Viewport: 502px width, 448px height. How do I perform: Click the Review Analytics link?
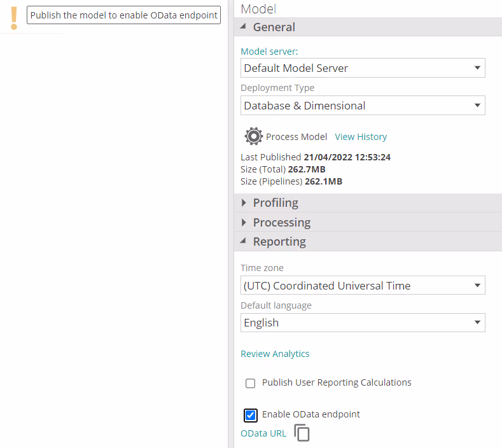coord(275,354)
